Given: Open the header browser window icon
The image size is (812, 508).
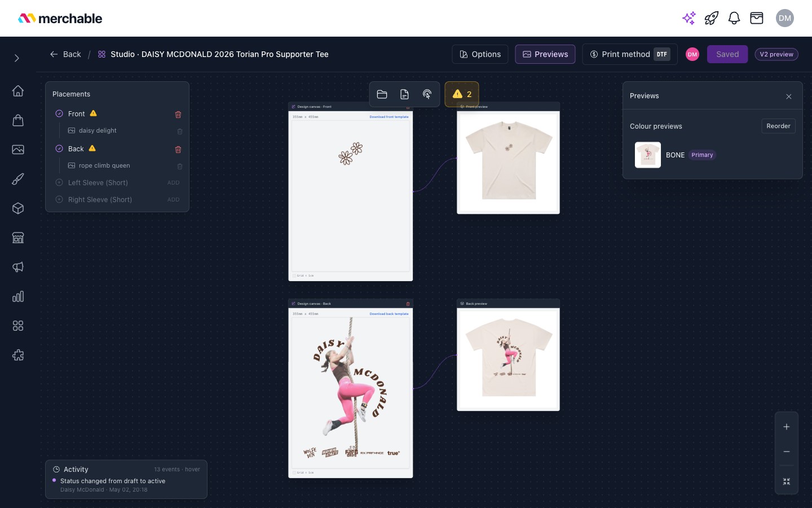Looking at the screenshot, I should [x=757, y=18].
